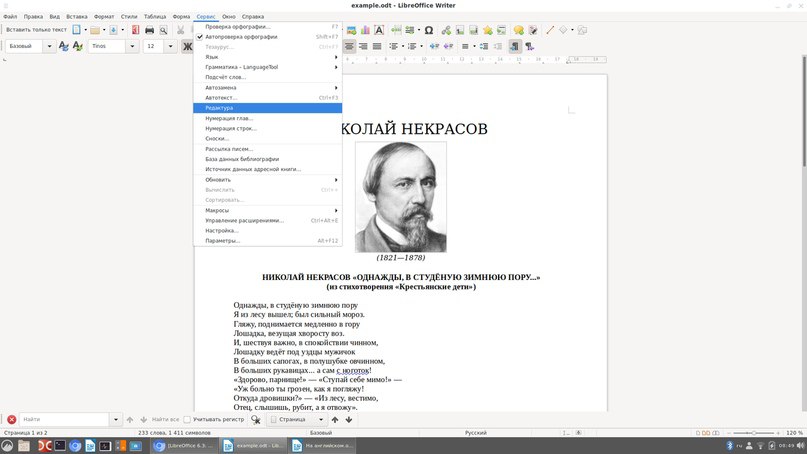Image resolution: width=807 pixels, height=454 pixels.
Task: Toggle numbered list icon
Action: tap(412, 46)
